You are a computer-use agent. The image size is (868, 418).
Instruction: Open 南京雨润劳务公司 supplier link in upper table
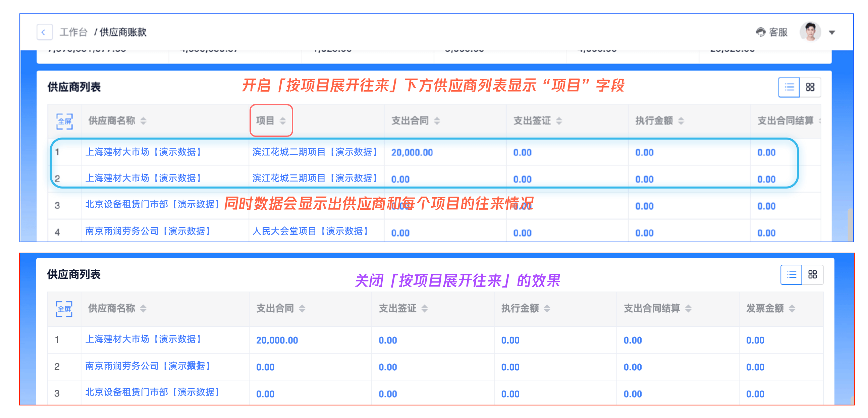pyautogui.click(x=148, y=231)
